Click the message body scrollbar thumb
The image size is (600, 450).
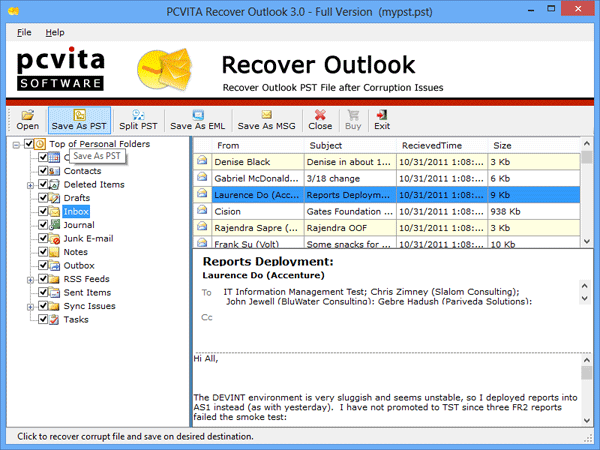point(587,373)
